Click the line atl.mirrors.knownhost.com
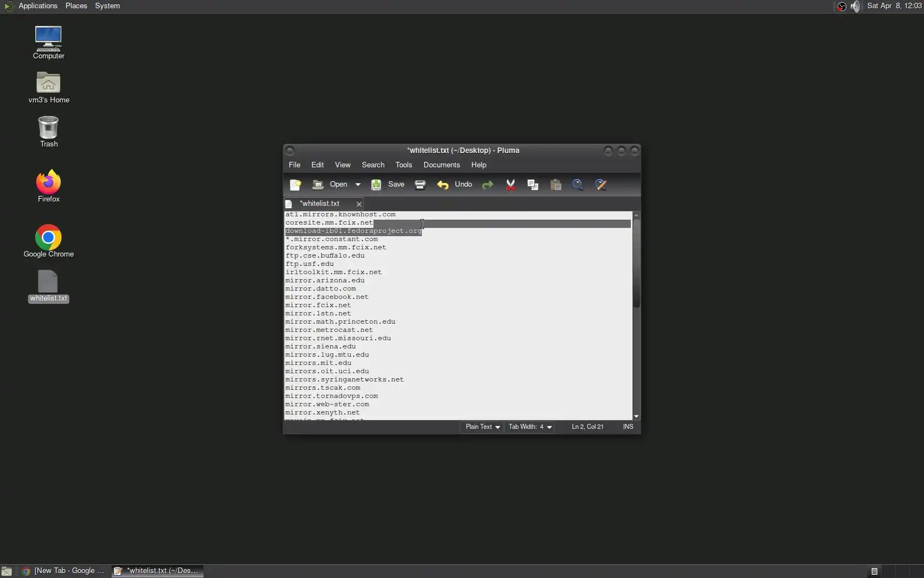Viewport: 924px width, 578px height. 340,215
